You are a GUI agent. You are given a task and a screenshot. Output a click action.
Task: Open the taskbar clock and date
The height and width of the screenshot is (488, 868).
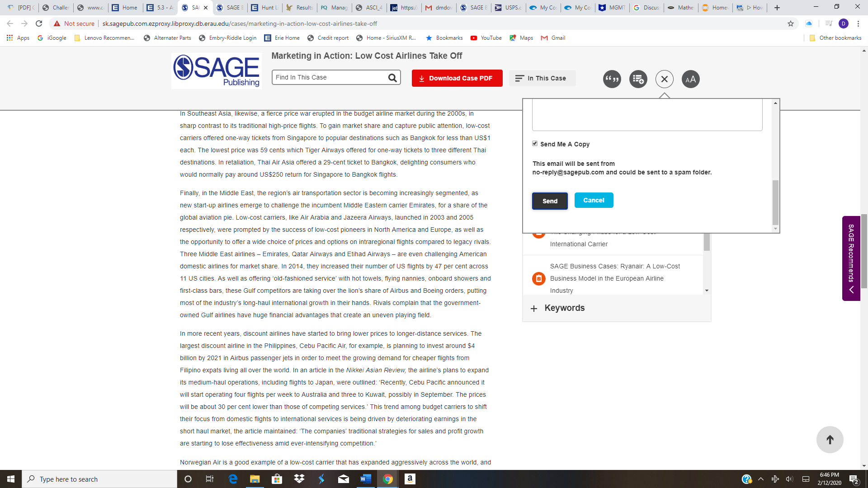[829, 479]
